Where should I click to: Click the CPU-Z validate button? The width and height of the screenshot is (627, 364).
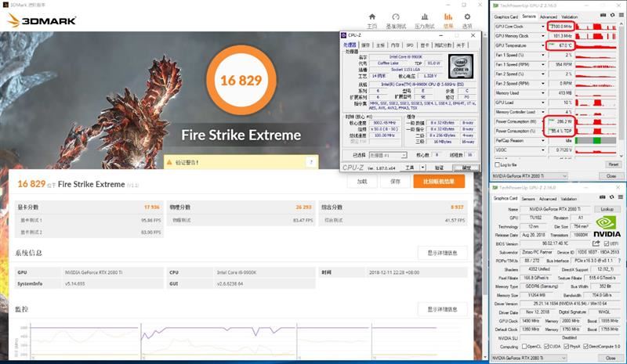point(439,168)
